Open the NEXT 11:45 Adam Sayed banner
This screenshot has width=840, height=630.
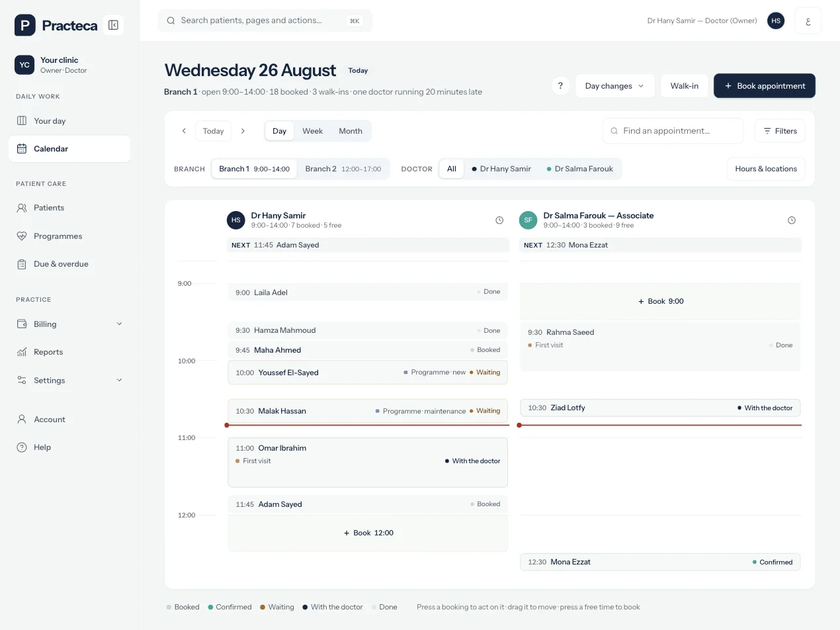tap(368, 245)
